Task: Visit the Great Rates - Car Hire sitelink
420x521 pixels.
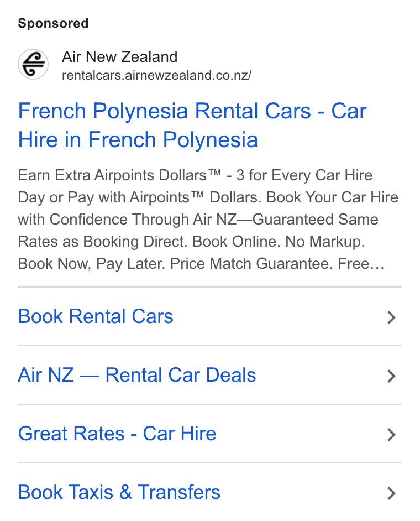Action: 117,434
